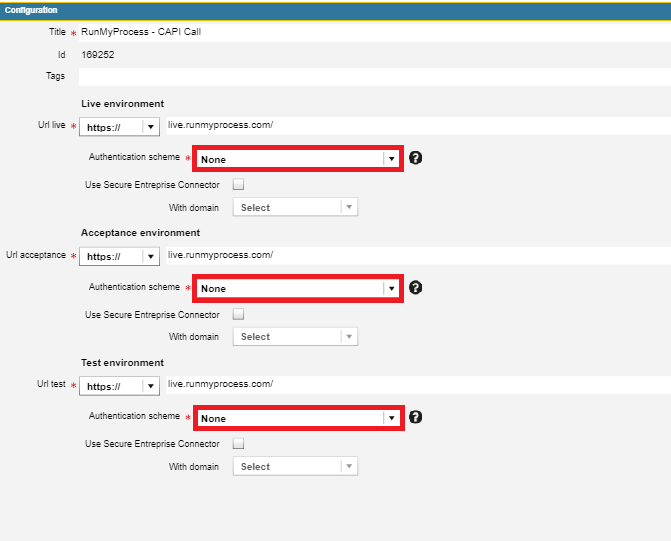
Task: Click the Url live address text field
Action: 415,126
